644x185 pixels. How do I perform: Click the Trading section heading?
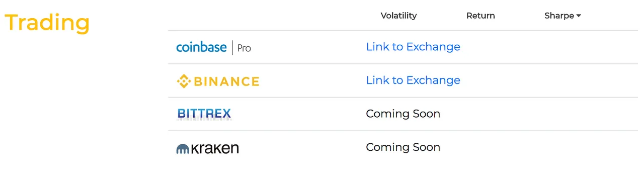click(x=47, y=23)
